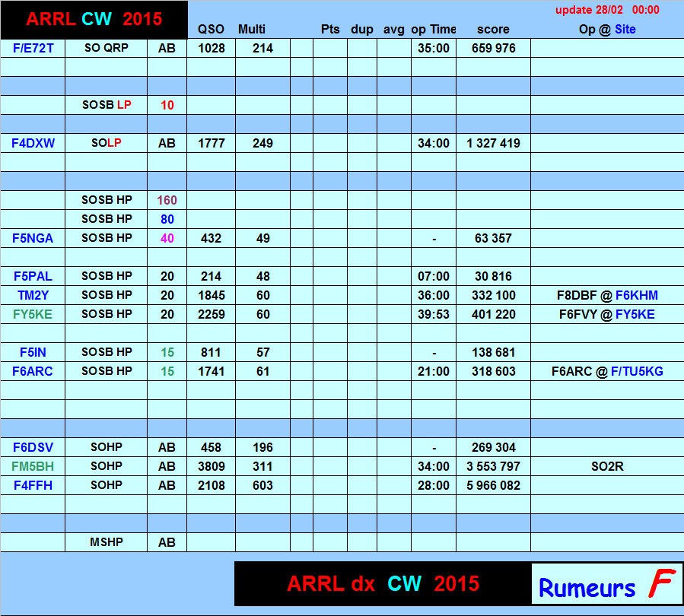This screenshot has height=616, width=684.
Task: Click the green FM5BH callsign
Action: point(33,466)
